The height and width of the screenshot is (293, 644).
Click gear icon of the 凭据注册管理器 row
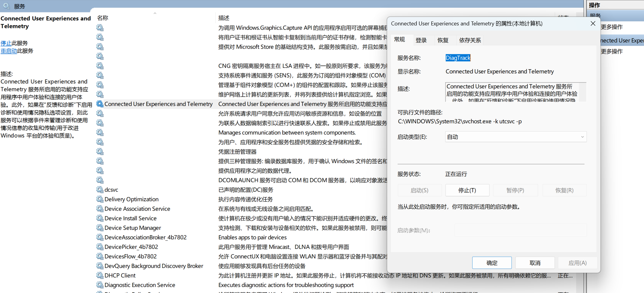100,151
